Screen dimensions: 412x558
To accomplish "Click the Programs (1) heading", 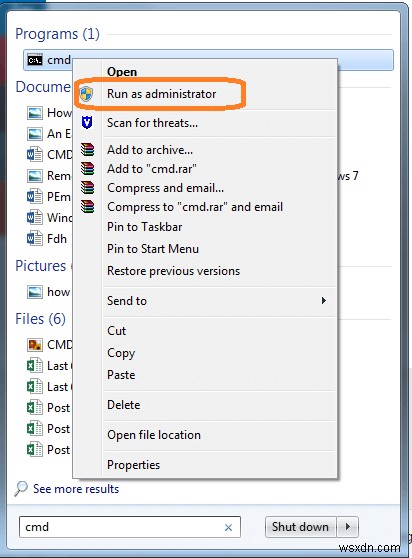I will 57,34.
